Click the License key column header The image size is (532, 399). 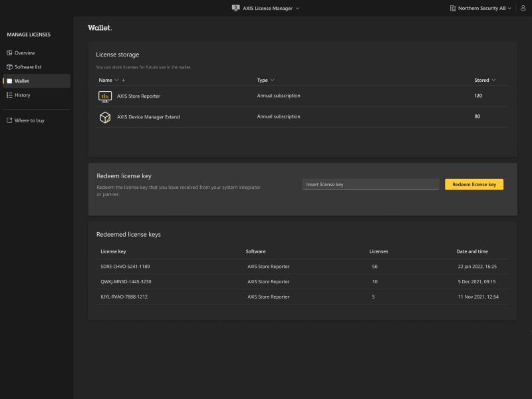point(113,251)
